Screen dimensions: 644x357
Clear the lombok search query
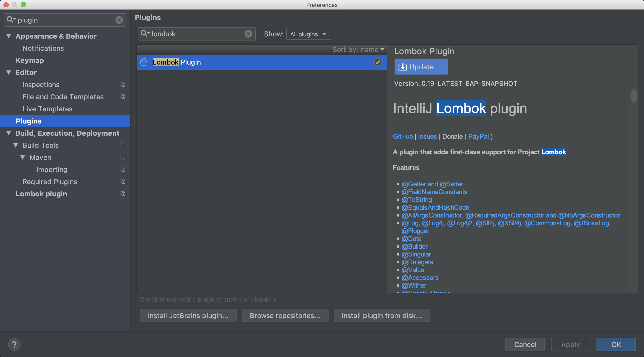coord(248,34)
